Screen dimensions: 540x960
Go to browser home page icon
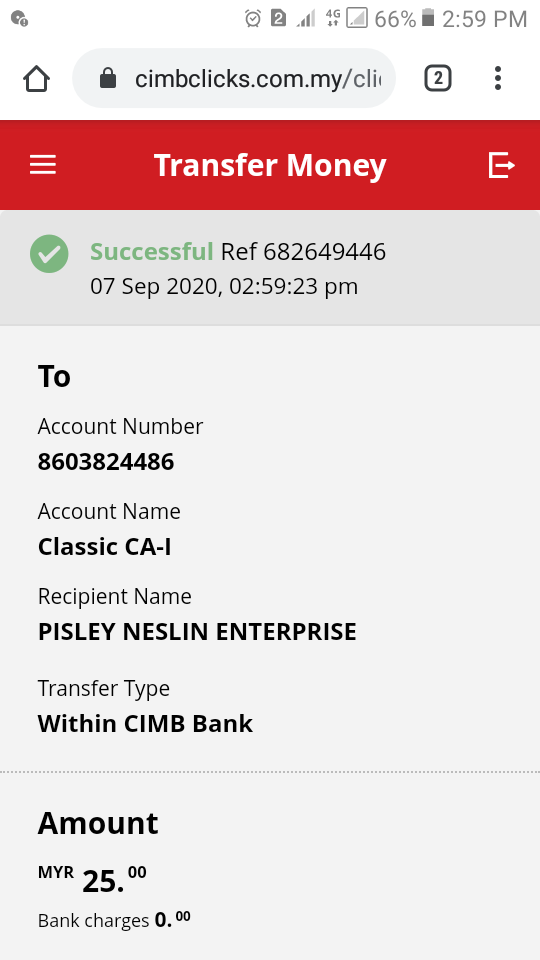click(x=36, y=78)
